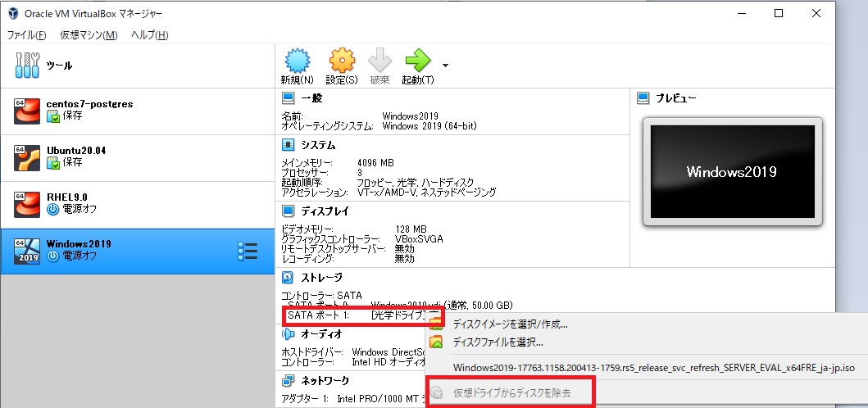The width and height of the screenshot is (868, 408).
Task: Click the ネットワーク section header link
Action: 325,381
